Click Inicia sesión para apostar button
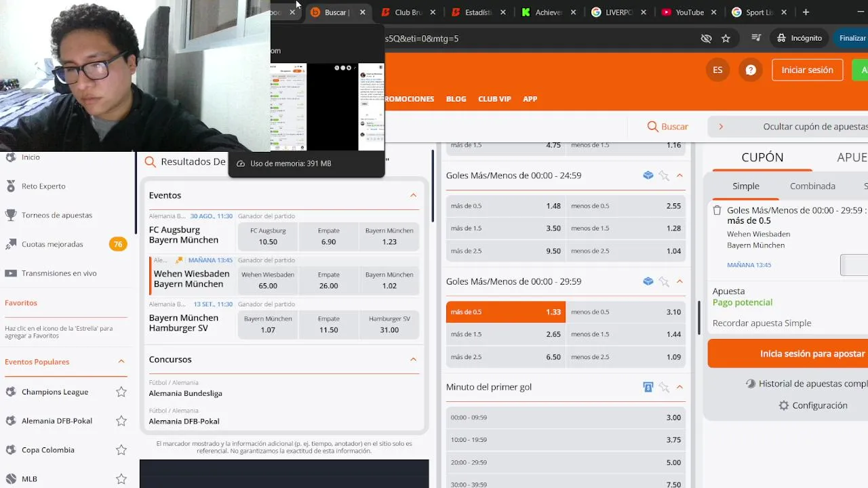This screenshot has width=868, height=488. [x=788, y=354]
